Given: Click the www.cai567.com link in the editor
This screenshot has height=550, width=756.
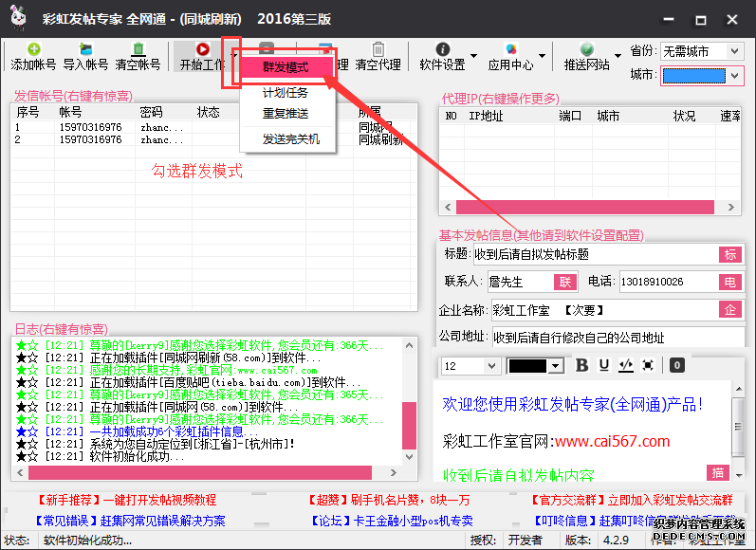Looking at the screenshot, I should [613, 441].
